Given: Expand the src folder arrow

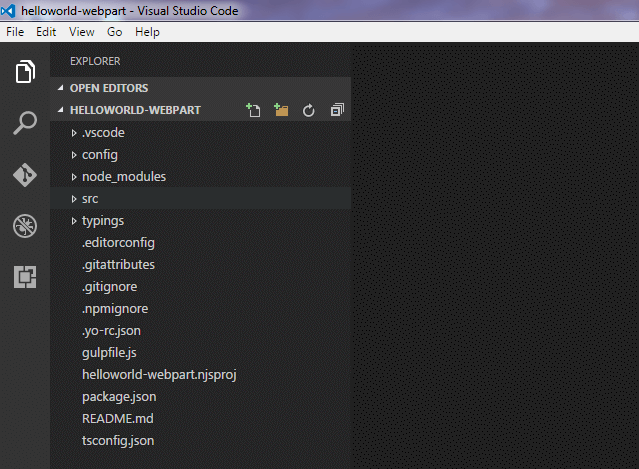Looking at the screenshot, I should [74, 199].
